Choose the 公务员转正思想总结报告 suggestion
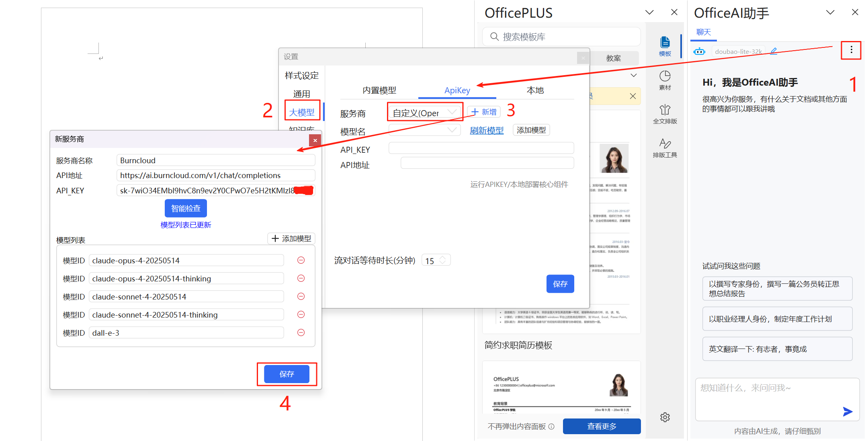The height and width of the screenshot is (441, 868). pyautogui.click(x=777, y=289)
